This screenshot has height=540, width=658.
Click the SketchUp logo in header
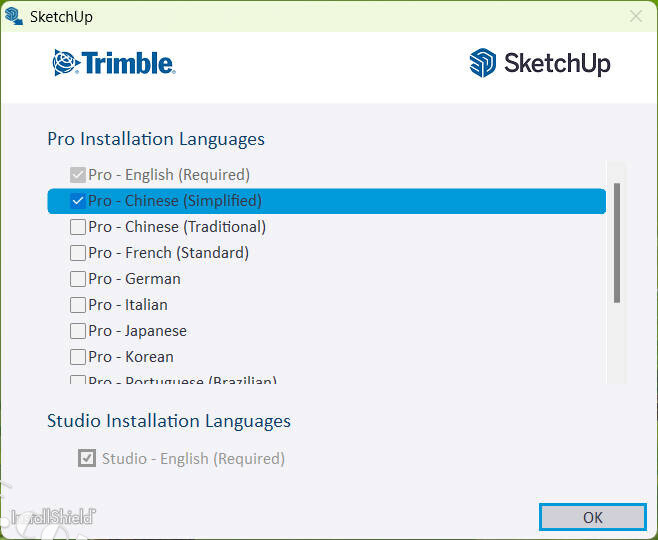click(x=540, y=63)
